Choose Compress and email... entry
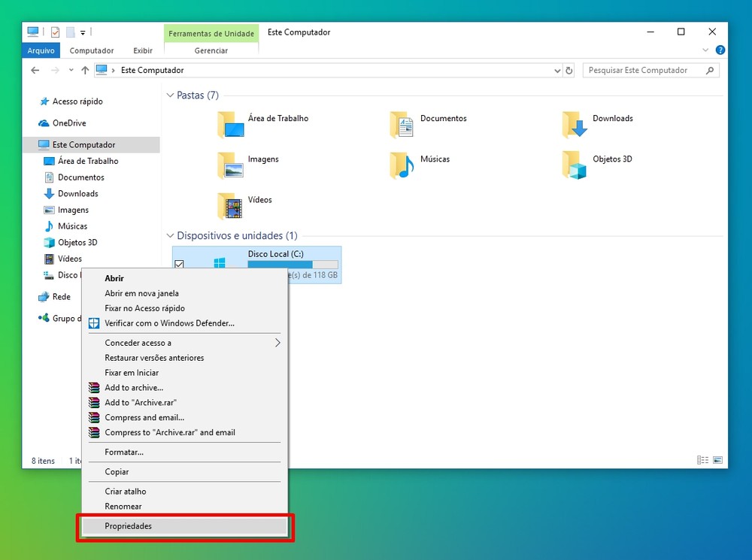Screen dimensions: 752x560 (x=185, y=416)
